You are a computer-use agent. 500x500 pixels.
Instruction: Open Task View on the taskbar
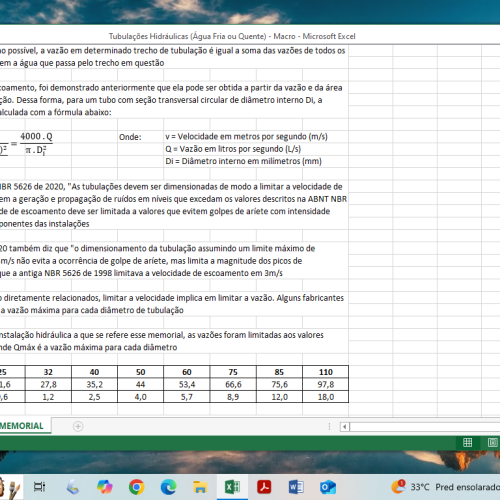(x=39, y=487)
